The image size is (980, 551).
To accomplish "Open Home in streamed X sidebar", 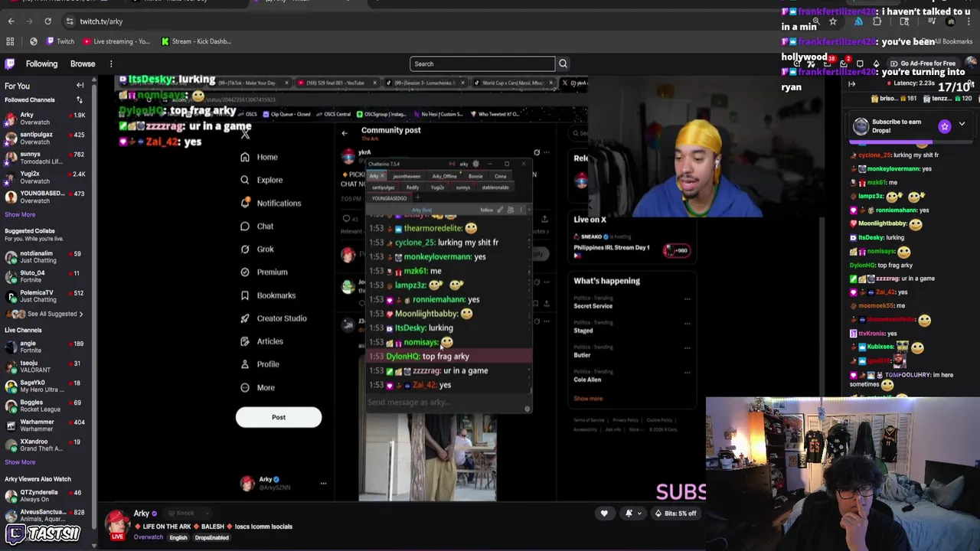I will click(259, 157).
